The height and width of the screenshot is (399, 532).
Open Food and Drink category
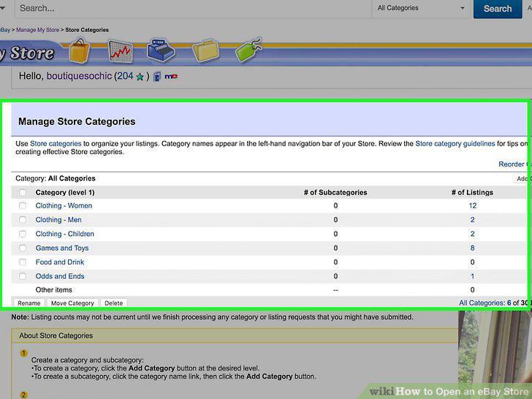[60, 262]
